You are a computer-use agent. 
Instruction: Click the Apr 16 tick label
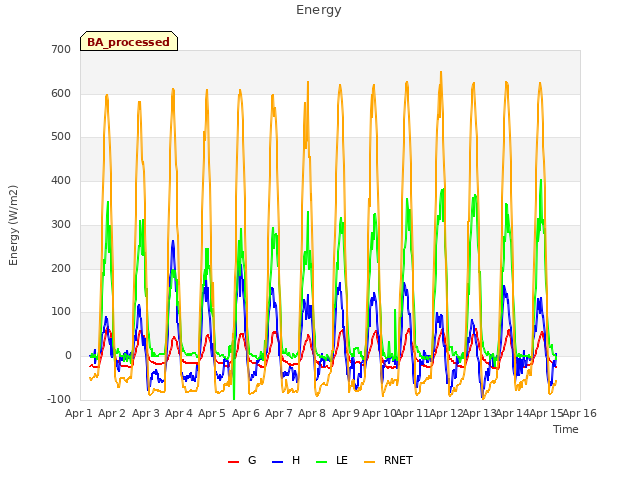(x=580, y=413)
